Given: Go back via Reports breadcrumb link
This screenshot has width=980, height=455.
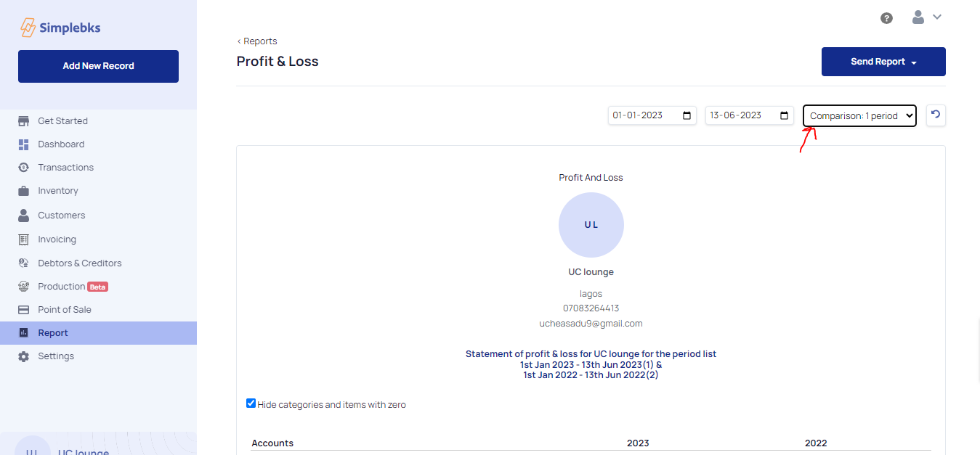Looking at the screenshot, I should tap(257, 41).
